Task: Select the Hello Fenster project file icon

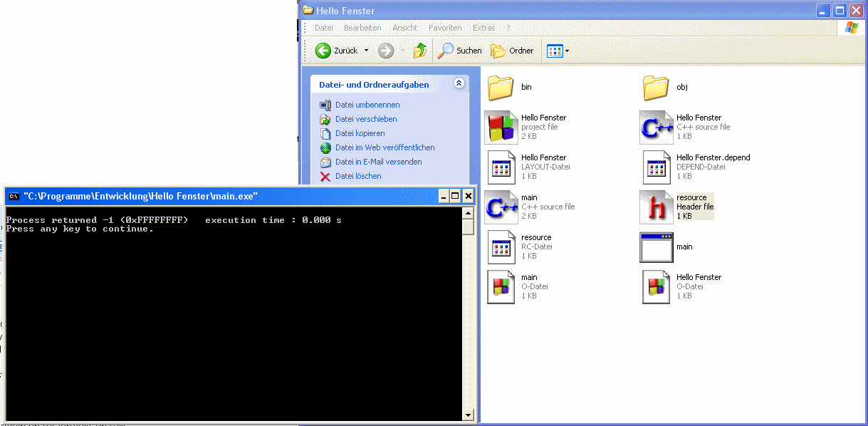Action: tap(501, 128)
